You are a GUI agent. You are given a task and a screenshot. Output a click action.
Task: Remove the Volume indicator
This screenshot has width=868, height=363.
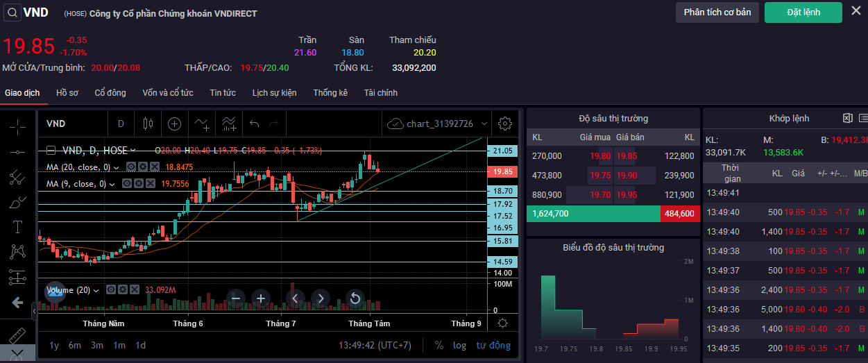[135, 290]
